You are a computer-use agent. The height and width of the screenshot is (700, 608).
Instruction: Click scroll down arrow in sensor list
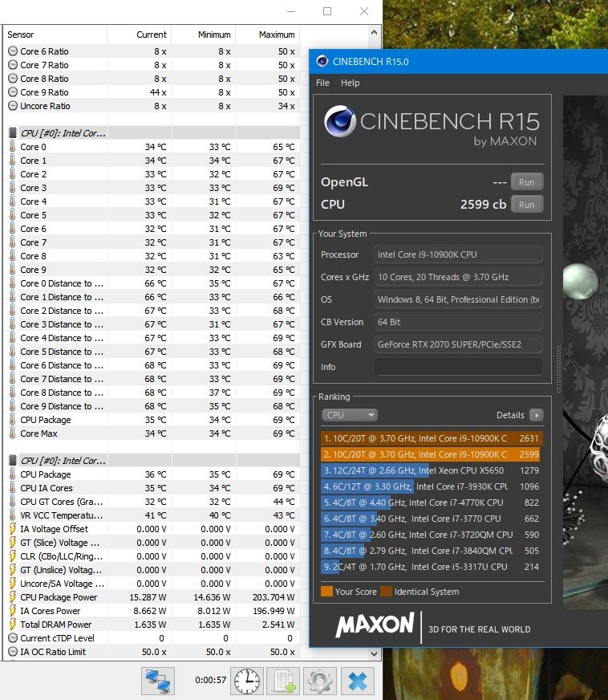point(374,653)
